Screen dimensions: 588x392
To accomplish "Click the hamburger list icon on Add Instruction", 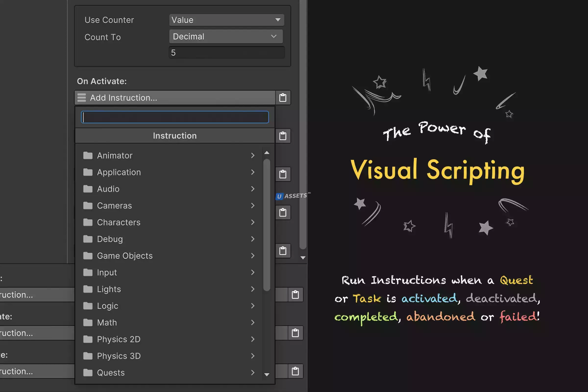I will 82,98.
